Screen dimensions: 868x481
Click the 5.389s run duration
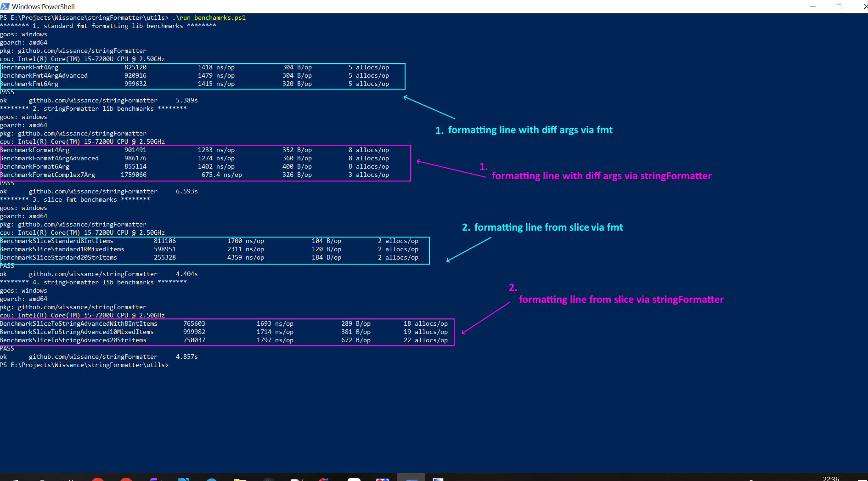(187, 101)
